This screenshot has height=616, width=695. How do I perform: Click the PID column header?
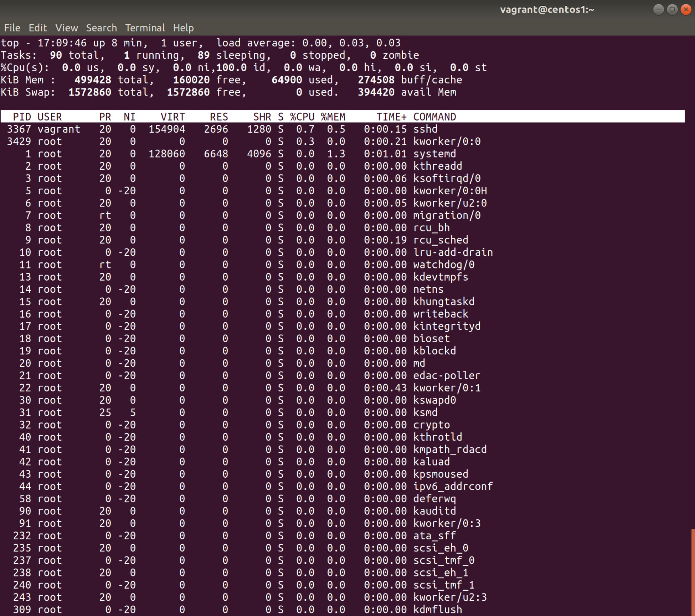click(x=22, y=117)
